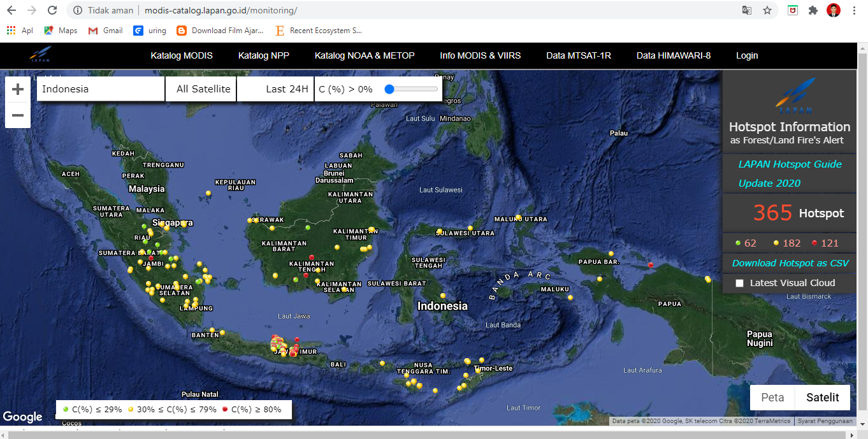Viewport: 868px width, 439px height.
Task: Open the Download Film Ajar bookmark
Action: pos(220,30)
